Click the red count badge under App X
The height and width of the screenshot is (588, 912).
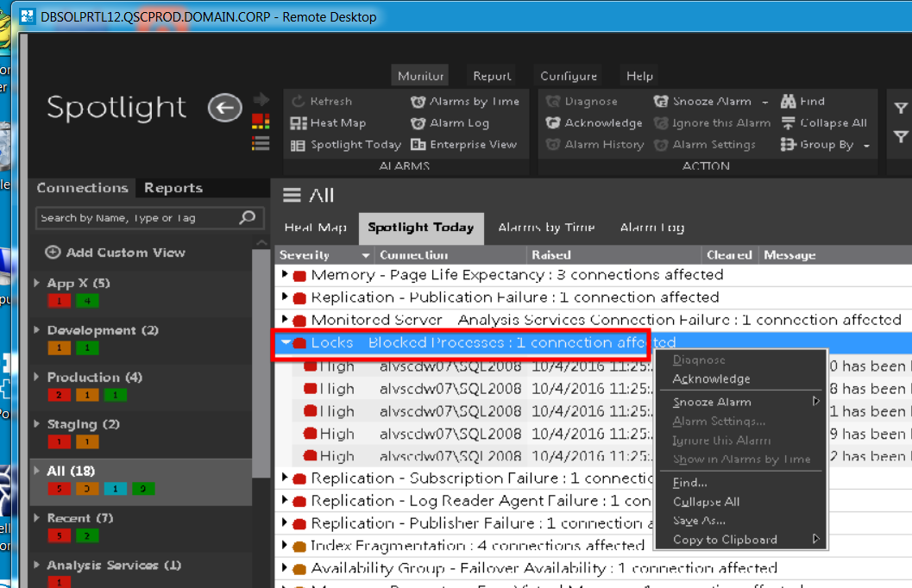60,301
